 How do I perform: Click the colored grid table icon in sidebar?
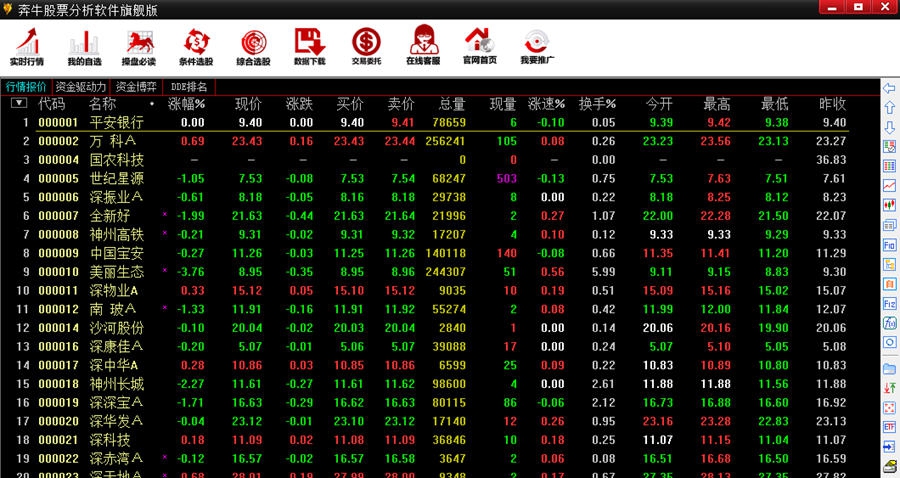[x=889, y=166]
